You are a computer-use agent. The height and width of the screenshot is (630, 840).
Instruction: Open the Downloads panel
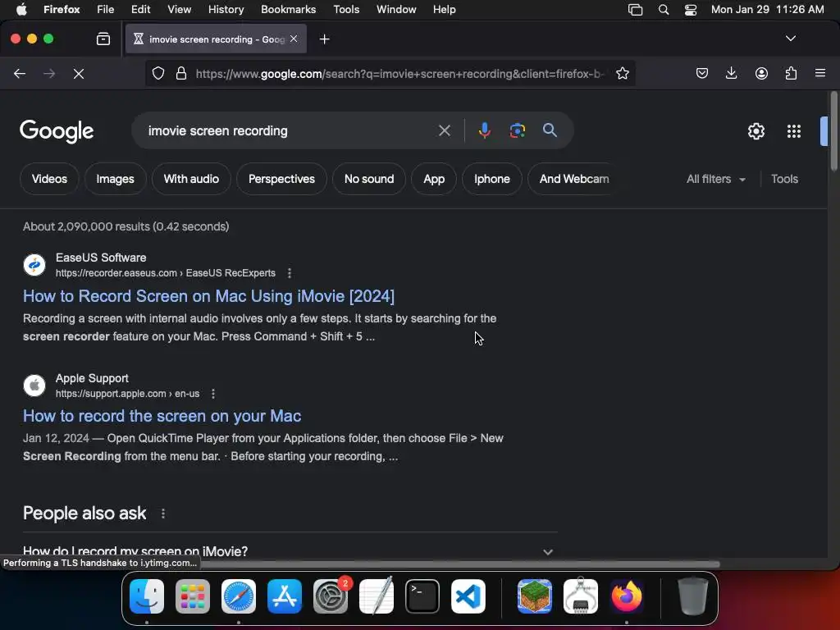731,73
